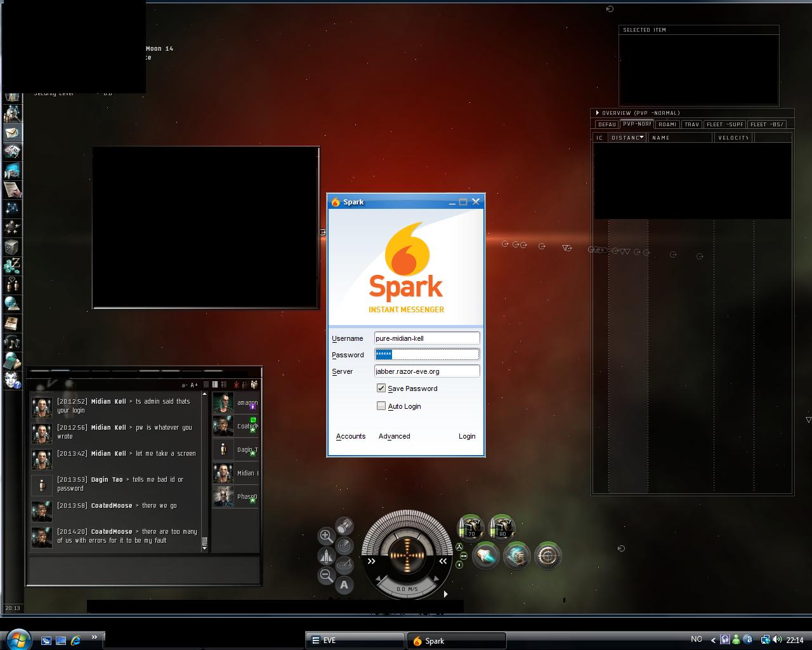Image resolution: width=812 pixels, height=650 pixels.
Task: Activate the shield module with blue glow
Action: [x=517, y=556]
